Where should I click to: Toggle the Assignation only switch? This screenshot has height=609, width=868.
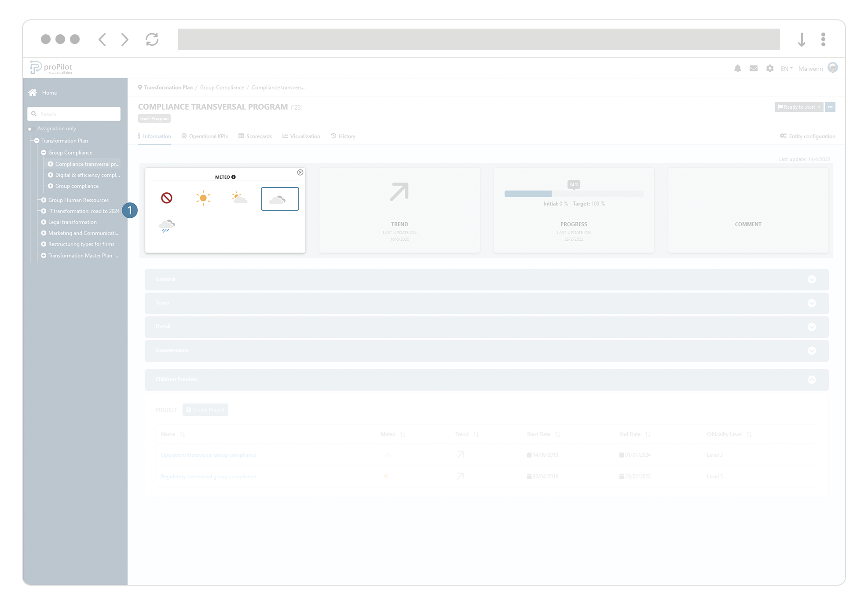(30, 129)
